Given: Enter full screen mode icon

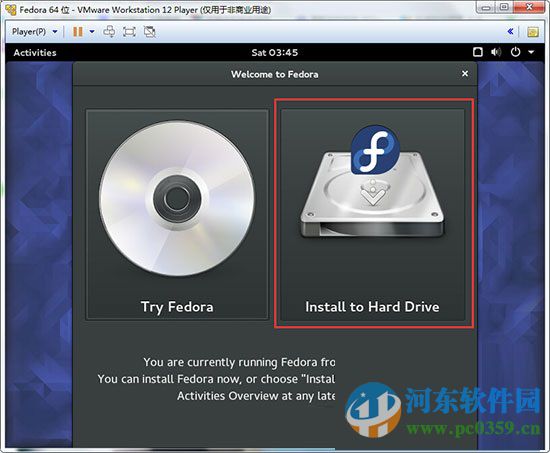Looking at the screenshot, I should (129, 32).
